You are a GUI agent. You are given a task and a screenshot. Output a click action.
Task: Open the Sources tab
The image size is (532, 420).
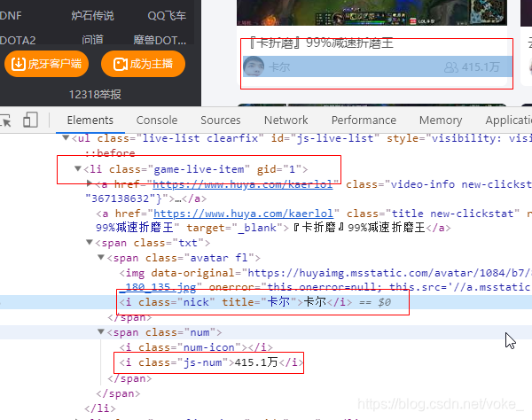tap(221, 120)
